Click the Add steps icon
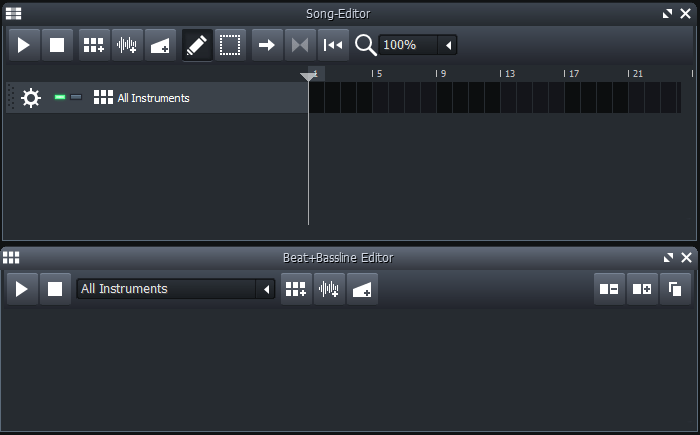700x435 pixels. tap(642, 289)
